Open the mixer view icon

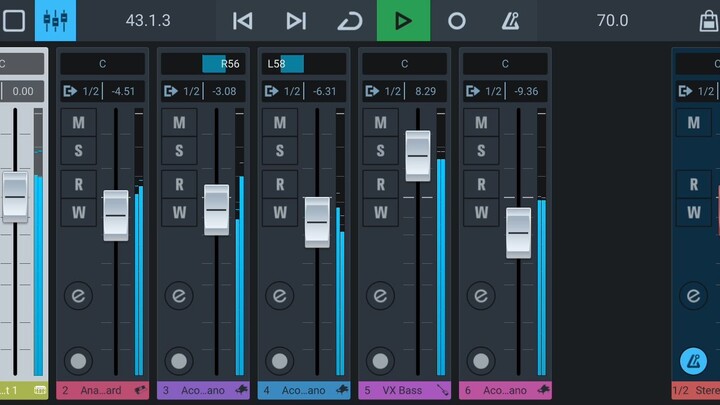coord(55,21)
